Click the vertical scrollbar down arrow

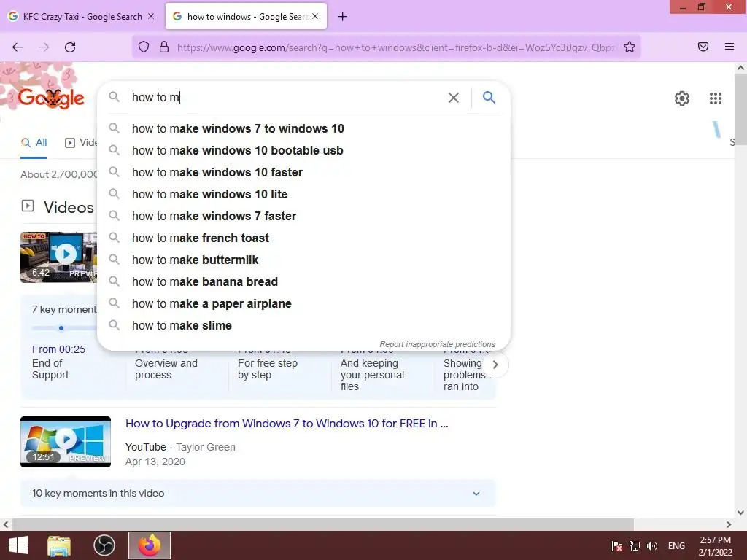(x=740, y=513)
